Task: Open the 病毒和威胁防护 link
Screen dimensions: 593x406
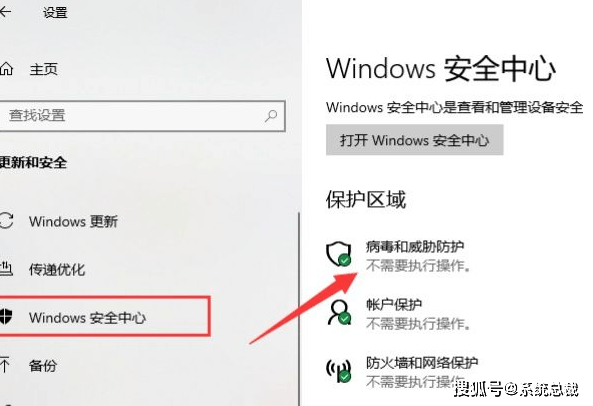Action: (x=415, y=247)
